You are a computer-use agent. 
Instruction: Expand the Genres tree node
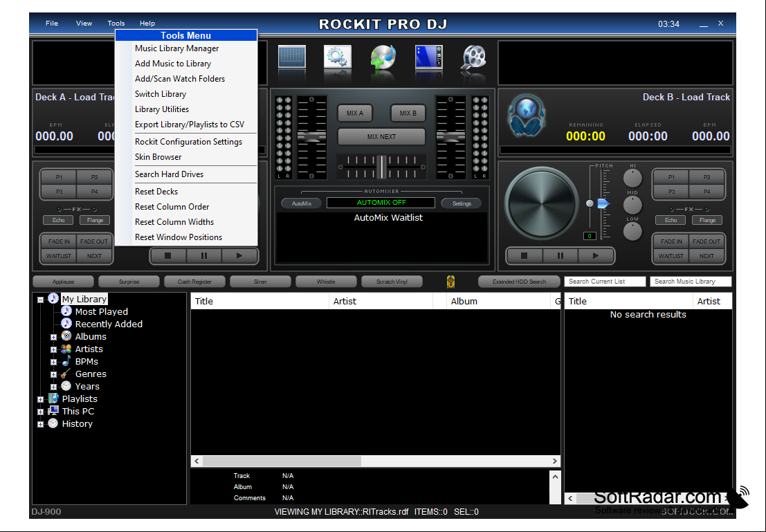[x=54, y=375]
